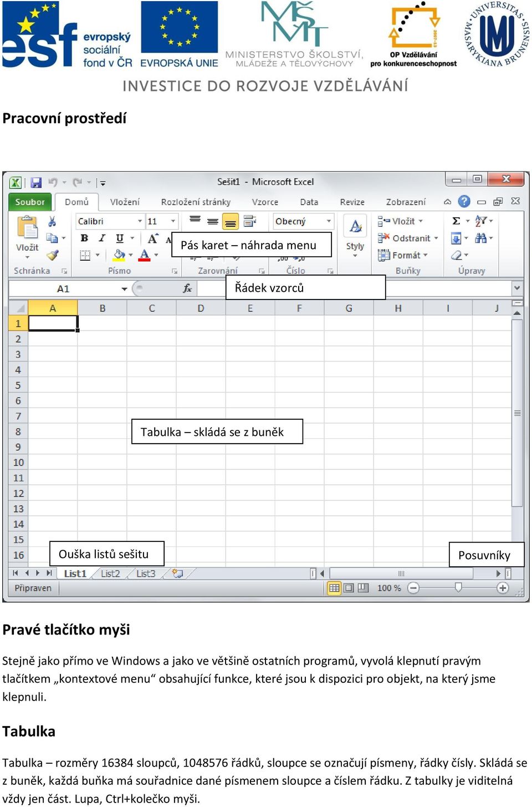
Task: Click the Copy icon in Schránka group
Action: [x=52, y=238]
